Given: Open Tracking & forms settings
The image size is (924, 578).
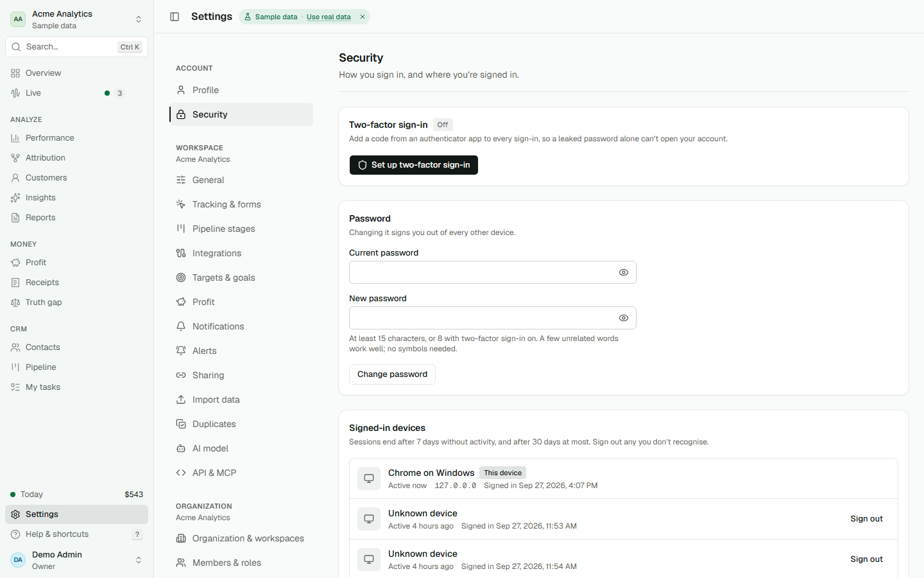Looking at the screenshot, I should pos(241,204).
